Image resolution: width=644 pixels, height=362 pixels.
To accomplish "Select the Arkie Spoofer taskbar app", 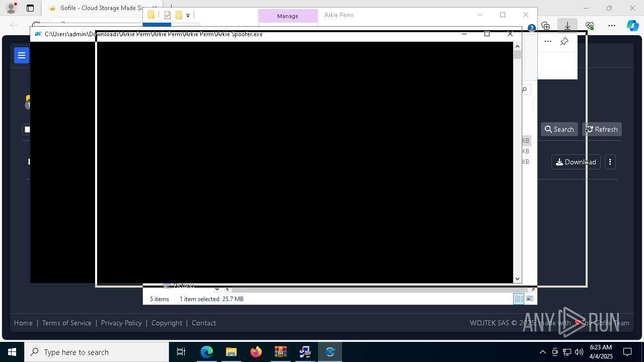I will pos(330,352).
